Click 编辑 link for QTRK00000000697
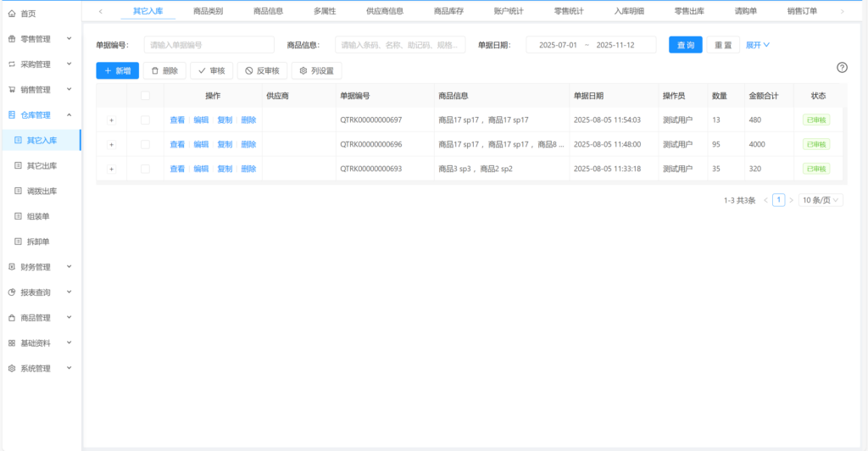Image resolution: width=868 pixels, height=451 pixels. point(201,120)
